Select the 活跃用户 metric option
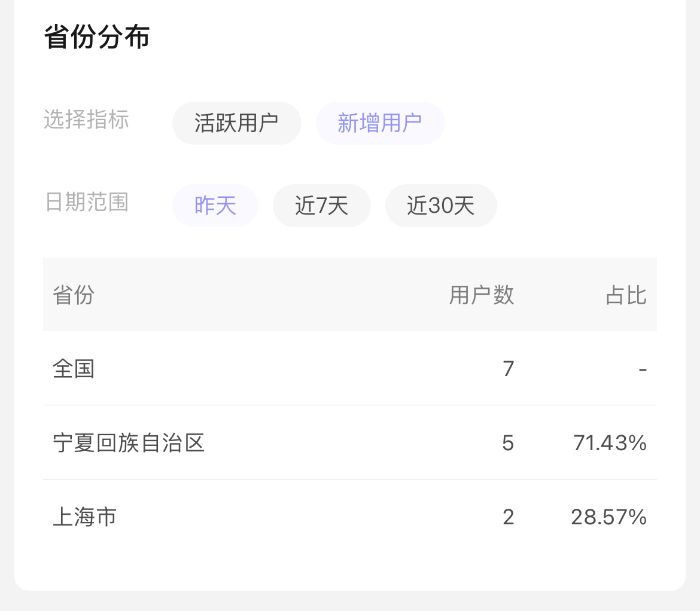Image resolution: width=700 pixels, height=611 pixels. 236,123
